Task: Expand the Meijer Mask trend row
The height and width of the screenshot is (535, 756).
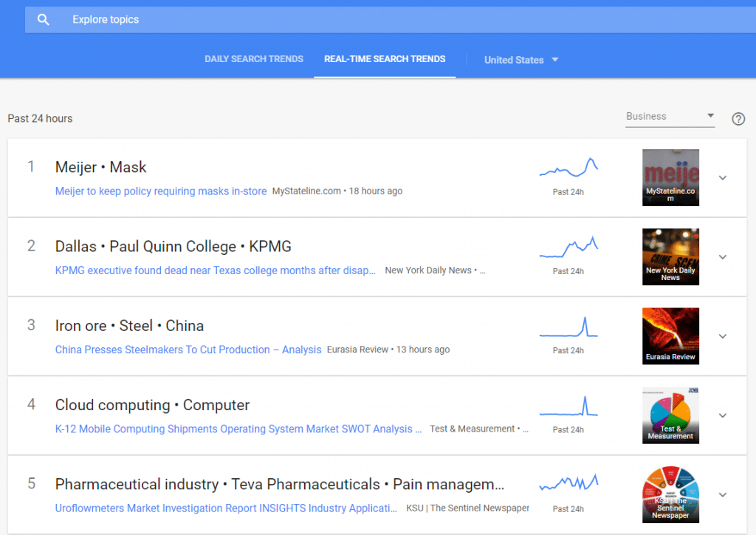Action: pos(723,177)
